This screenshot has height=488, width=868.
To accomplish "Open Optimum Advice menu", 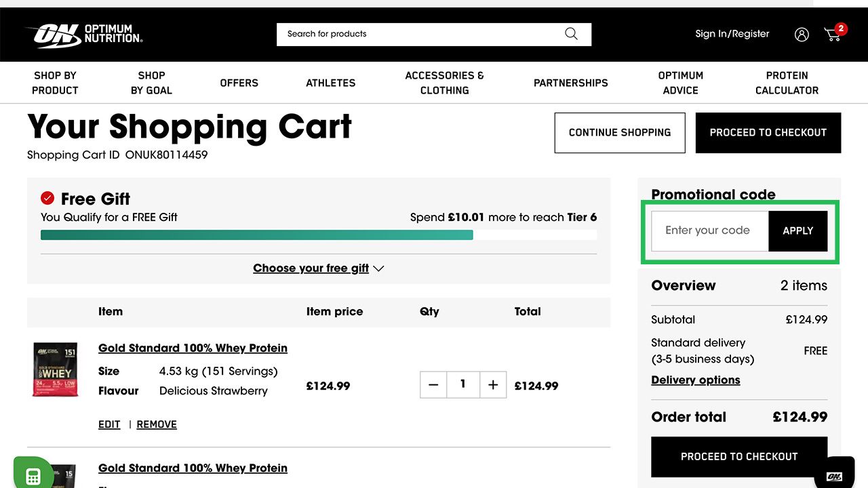I will [x=681, y=83].
